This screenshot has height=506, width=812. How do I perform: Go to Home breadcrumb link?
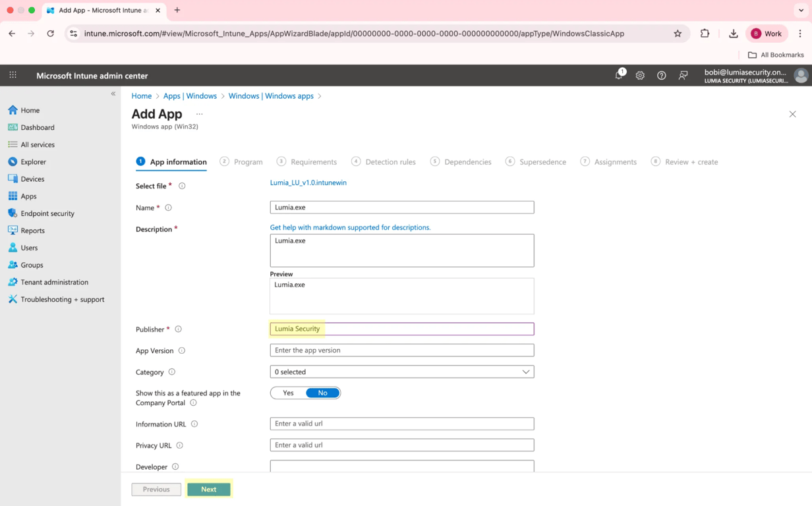tap(141, 96)
